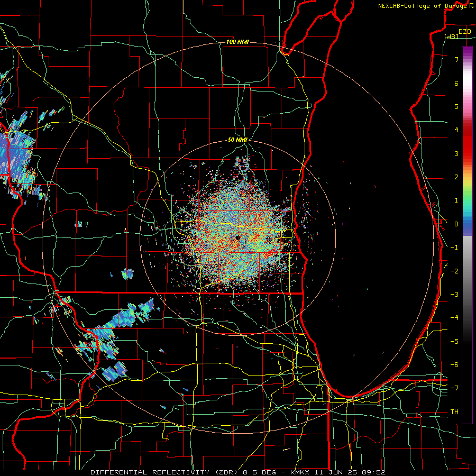Click the DZD legend title
This screenshot has height=476, width=476.
(x=465, y=32)
